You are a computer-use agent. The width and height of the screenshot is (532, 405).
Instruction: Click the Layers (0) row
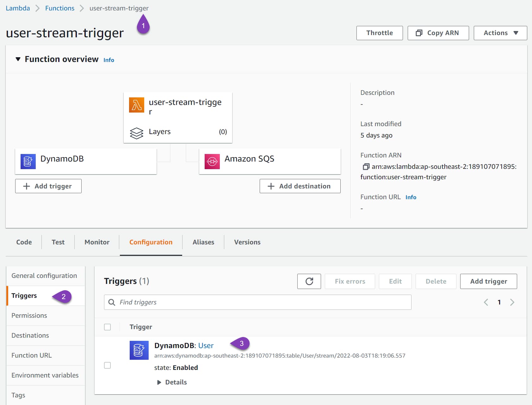tap(178, 132)
